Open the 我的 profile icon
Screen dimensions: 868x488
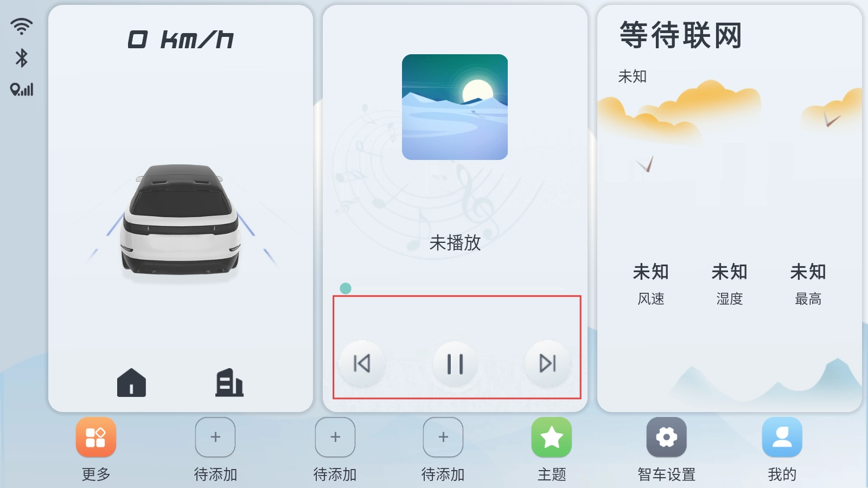pyautogui.click(x=782, y=437)
